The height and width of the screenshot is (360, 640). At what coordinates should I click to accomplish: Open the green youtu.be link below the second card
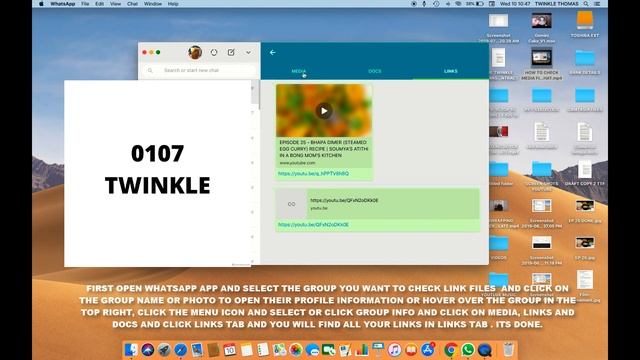313,224
